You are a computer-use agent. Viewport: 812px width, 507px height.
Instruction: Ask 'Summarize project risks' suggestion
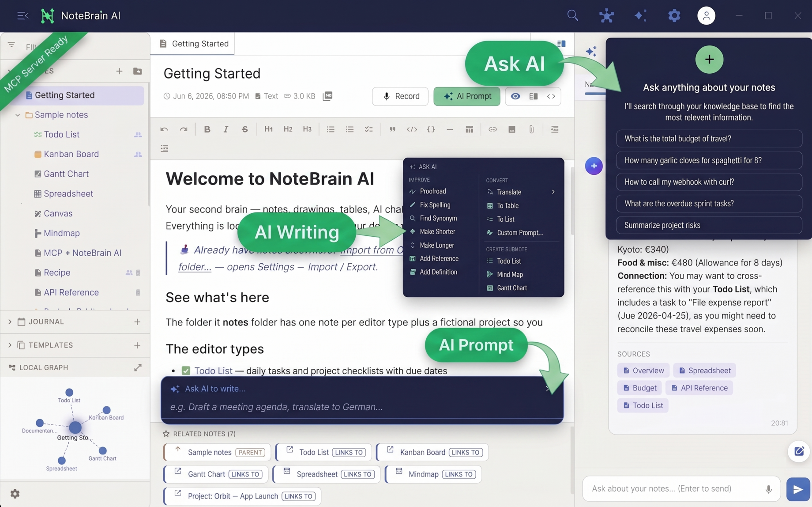[x=709, y=225]
